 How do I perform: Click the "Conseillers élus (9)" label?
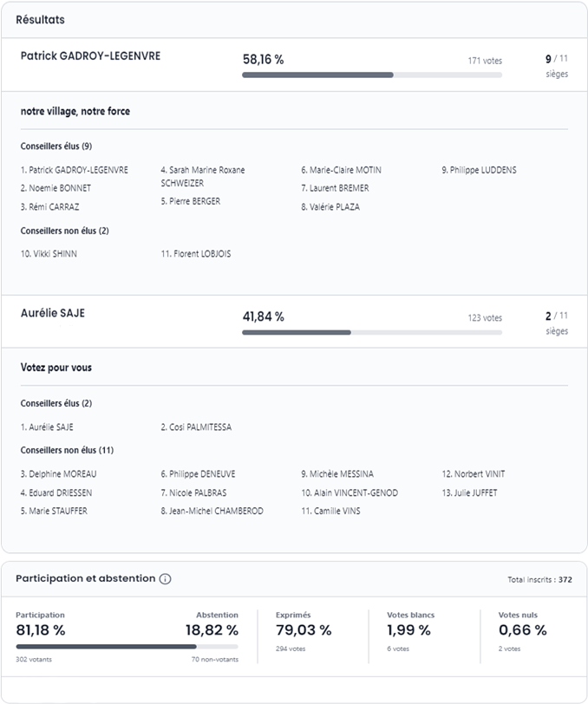pyautogui.click(x=56, y=147)
